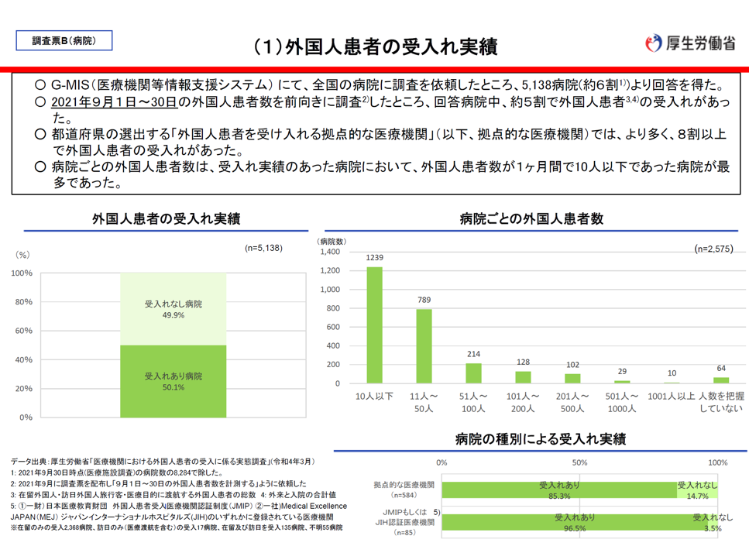749x560 pixels.
Task: Select the 病院ごとの外国人患者数 chart heading
Action: (x=531, y=219)
